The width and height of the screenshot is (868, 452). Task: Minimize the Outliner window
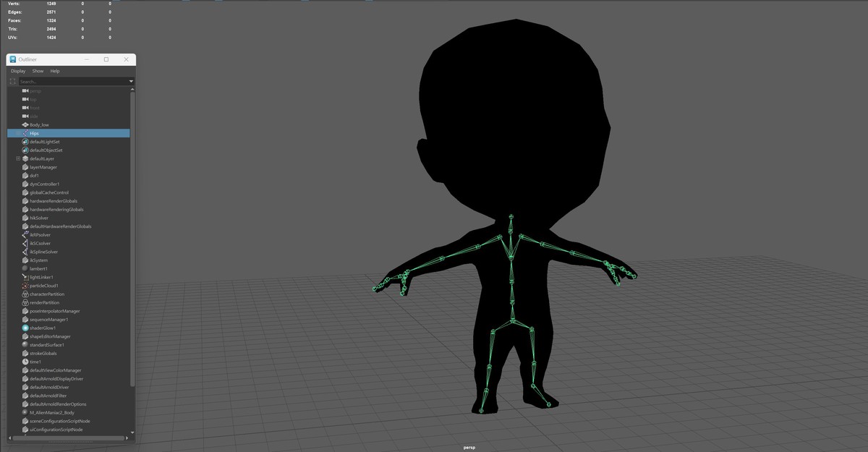87,59
